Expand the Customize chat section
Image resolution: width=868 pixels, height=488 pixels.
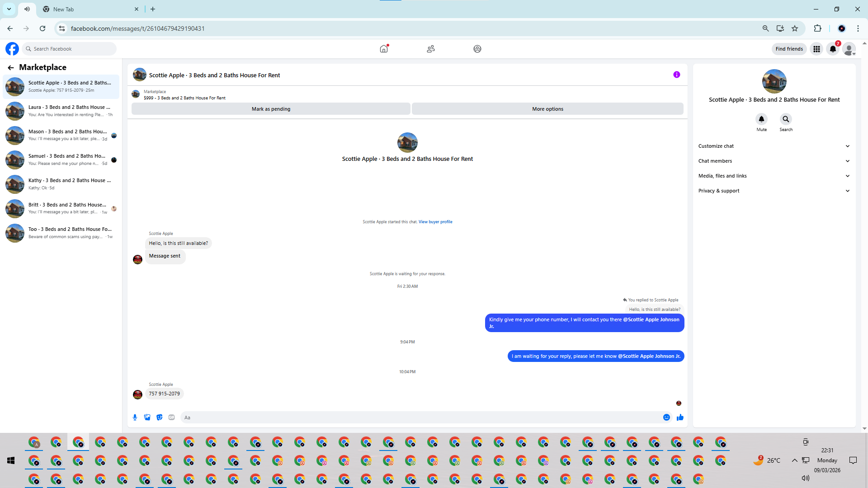pyautogui.click(x=774, y=146)
